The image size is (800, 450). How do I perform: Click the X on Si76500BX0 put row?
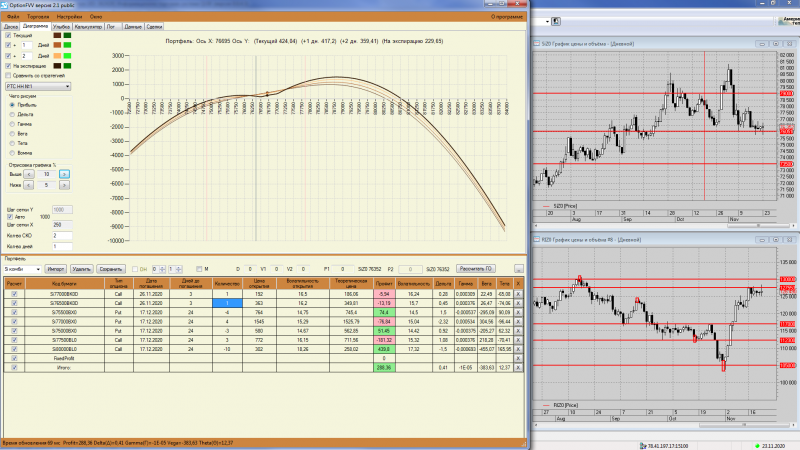[518, 312]
